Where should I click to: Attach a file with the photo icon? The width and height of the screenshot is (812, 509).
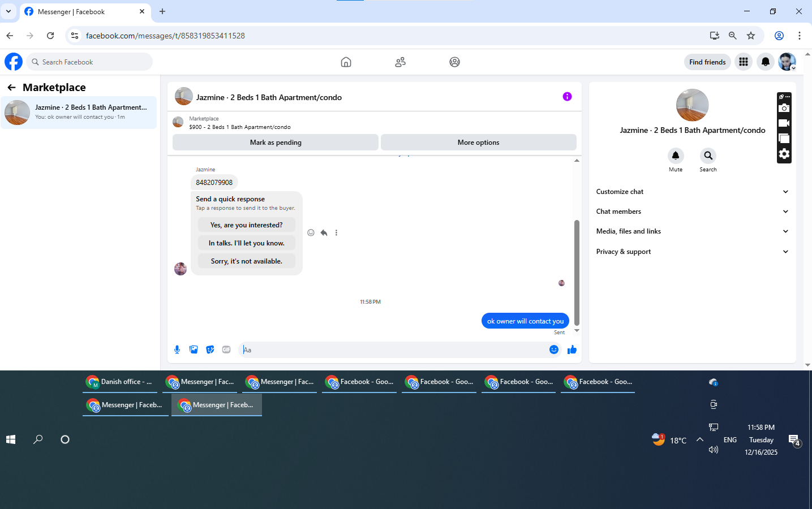pyautogui.click(x=194, y=350)
